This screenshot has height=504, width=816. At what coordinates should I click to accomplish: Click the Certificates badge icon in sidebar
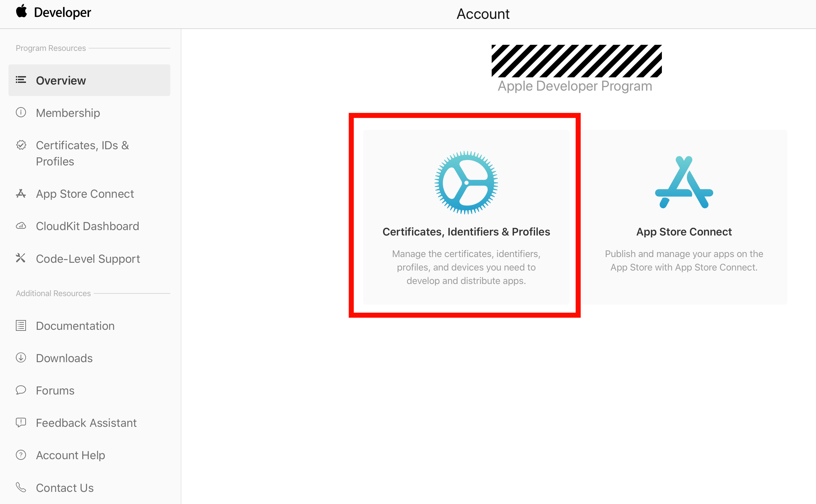coord(21,145)
